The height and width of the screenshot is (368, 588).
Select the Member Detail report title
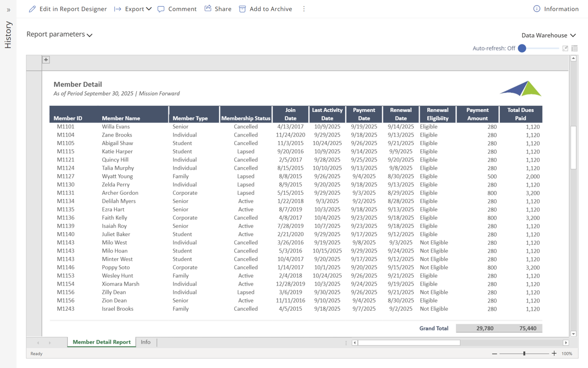[78, 84]
